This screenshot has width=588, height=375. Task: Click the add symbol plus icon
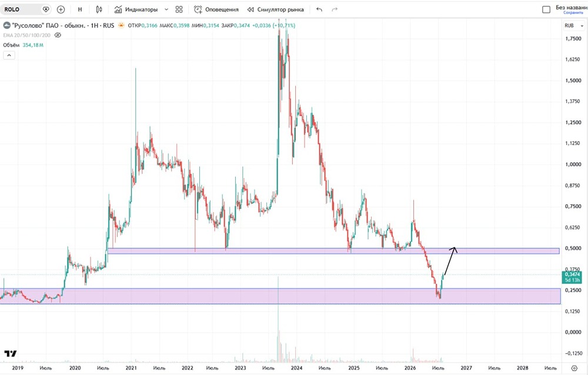point(61,9)
